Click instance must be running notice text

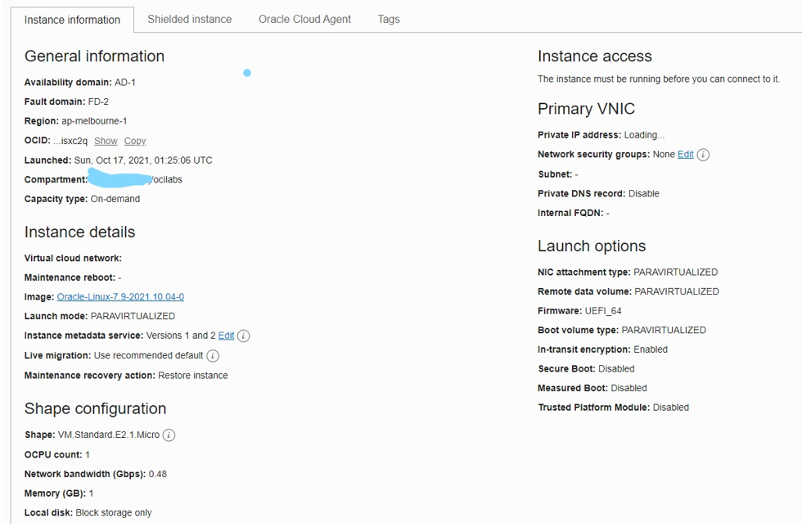[x=659, y=79]
